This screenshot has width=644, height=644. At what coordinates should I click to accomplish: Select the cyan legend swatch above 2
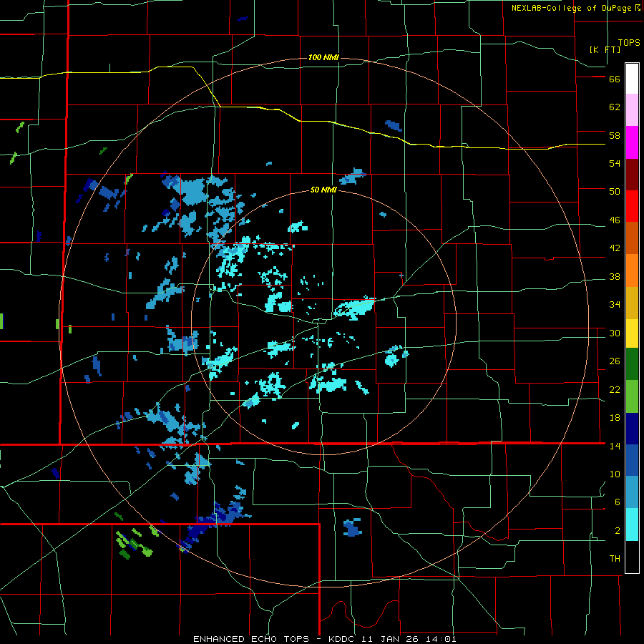pyautogui.click(x=632, y=525)
